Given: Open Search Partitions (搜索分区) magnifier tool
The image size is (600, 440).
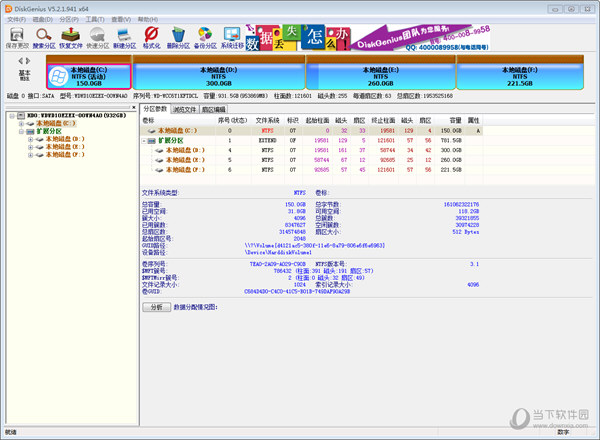Looking at the screenshot, I should [x=44, y=38].
